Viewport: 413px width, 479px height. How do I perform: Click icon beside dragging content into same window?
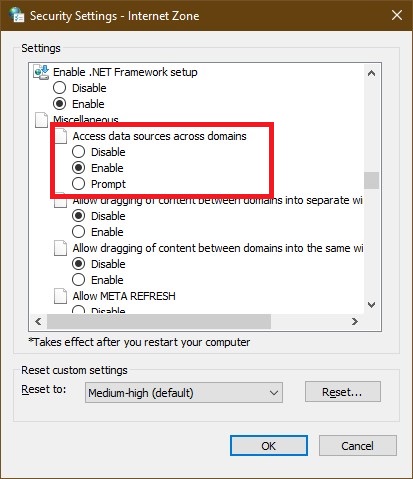pyautogui.click(x=61, y=248)
